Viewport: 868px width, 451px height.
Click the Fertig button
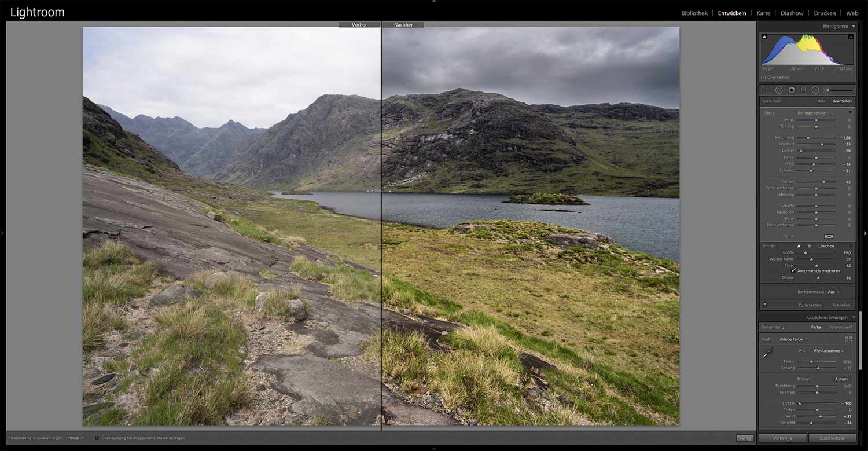click(744, 438)
